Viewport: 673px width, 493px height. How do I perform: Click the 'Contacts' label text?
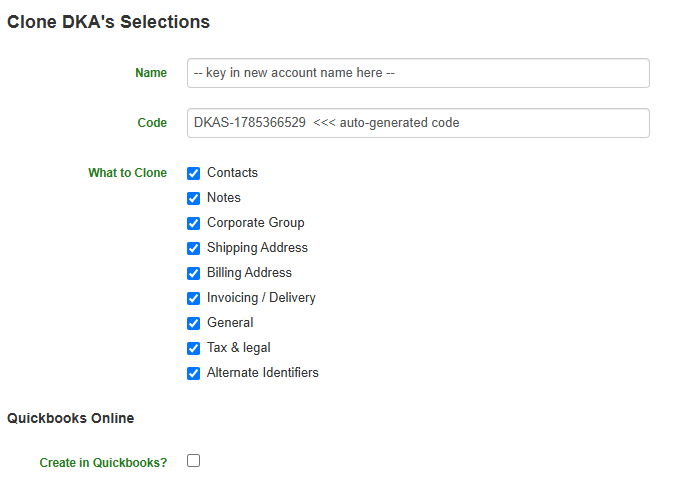tap(232, 172)
